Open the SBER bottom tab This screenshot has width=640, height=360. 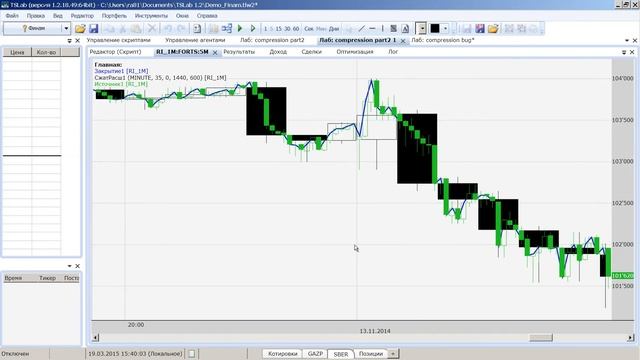pyautogui.click(x=341, y=354)
